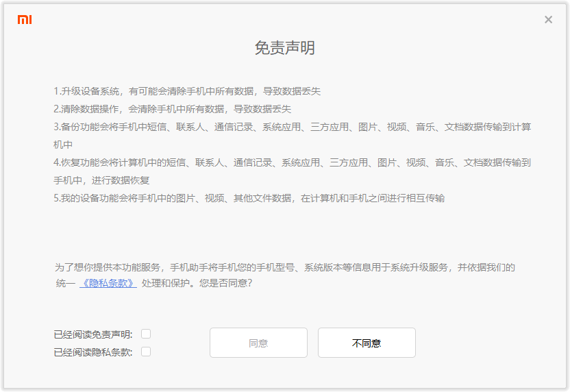570x392 pixels.
Task: Click clause 3 starting with 备份功能
Action: pos(292,127)
